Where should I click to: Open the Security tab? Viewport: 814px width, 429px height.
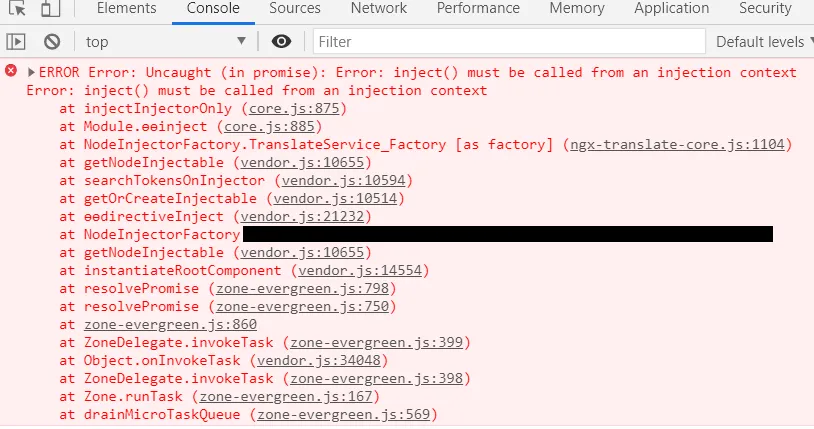765,8
